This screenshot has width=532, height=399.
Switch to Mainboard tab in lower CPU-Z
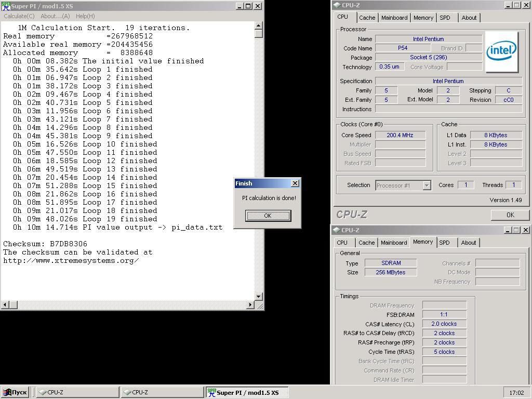(394, 243)
